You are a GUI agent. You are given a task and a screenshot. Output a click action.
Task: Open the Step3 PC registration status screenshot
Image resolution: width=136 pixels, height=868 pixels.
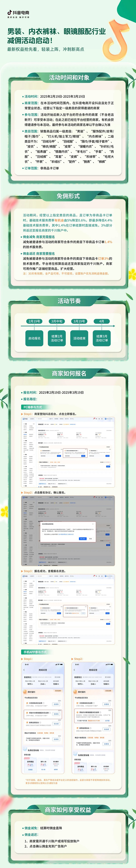68,609
